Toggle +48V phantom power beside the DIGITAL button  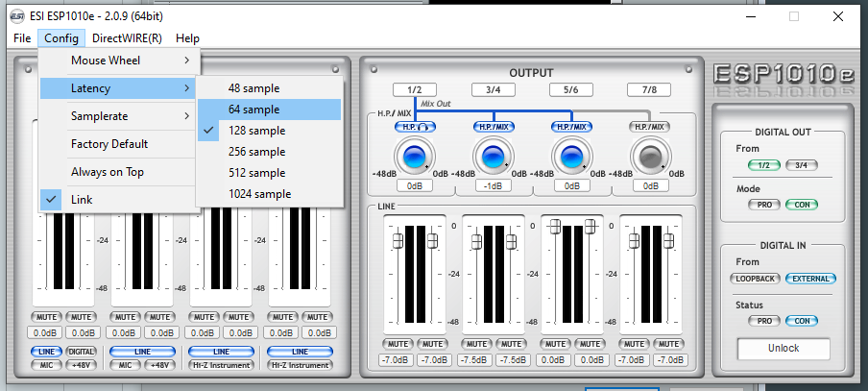point(82,365)
